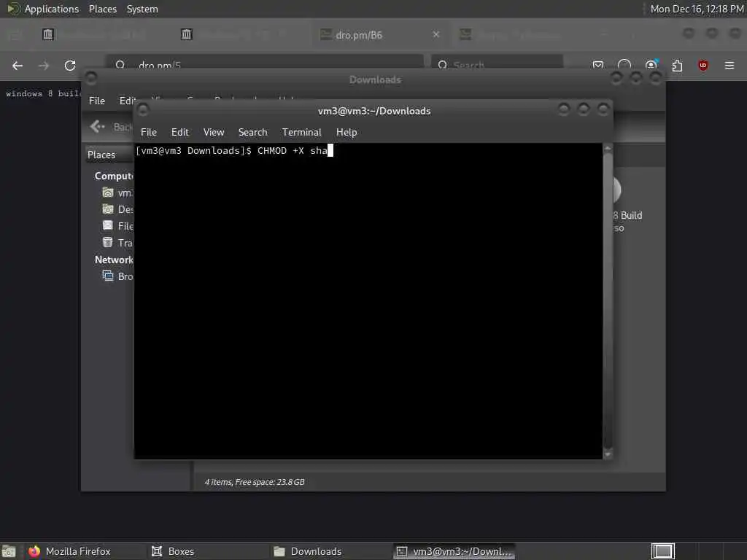
Task: Open the Places menu in top panel
Action: (x=102, y=9)
